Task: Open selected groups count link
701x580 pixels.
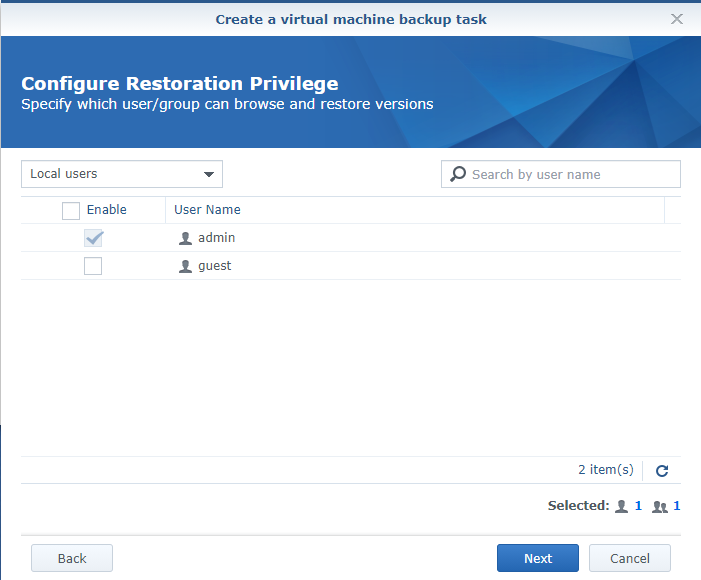Action: click(677, 506)
